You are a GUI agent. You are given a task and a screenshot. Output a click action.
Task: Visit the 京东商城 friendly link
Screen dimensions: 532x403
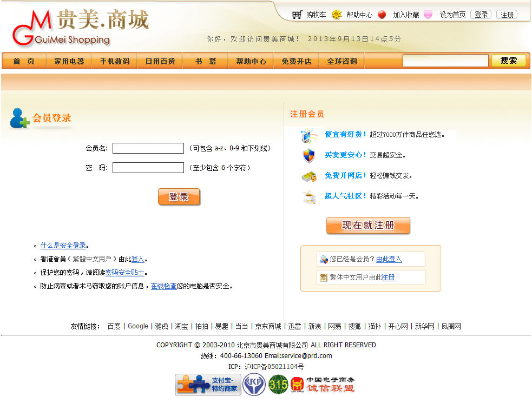coord(268,326)
